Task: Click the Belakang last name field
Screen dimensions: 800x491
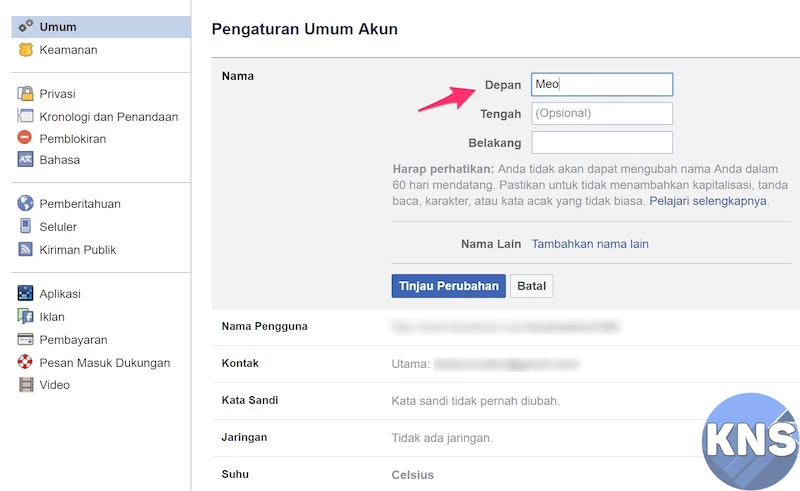Action: (601, 142)
